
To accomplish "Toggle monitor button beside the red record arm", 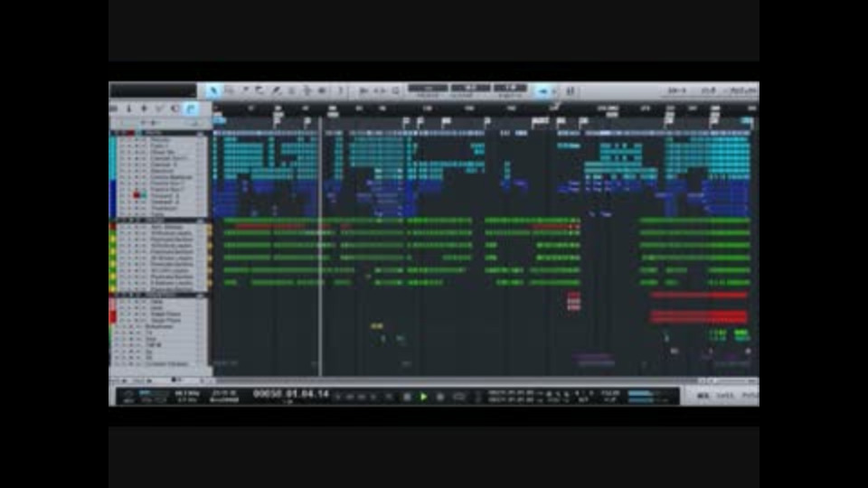I will [144, 195].
